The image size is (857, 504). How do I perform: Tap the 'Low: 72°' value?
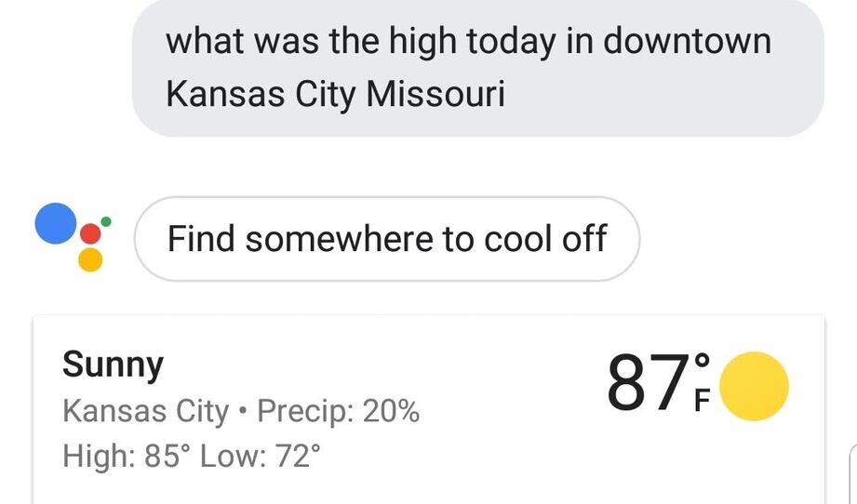coord(261,456)
